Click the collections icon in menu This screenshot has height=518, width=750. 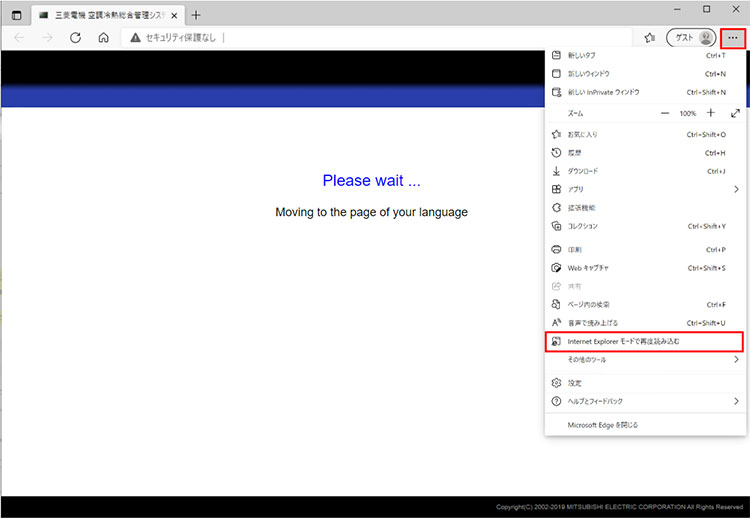556,226
